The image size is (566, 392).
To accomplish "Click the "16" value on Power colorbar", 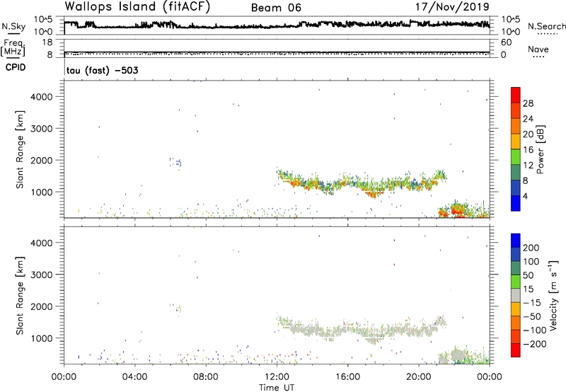I will coord(528,150).
